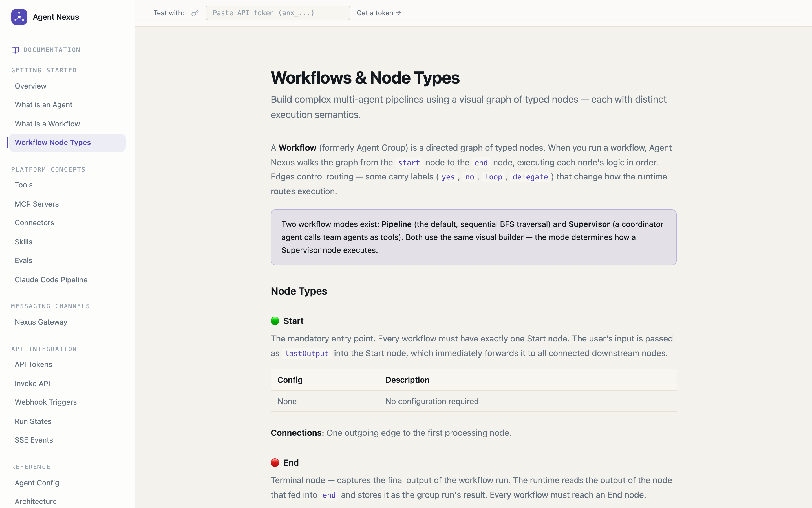
Task: Click the Connections label under Start
Action: (297, 433)
